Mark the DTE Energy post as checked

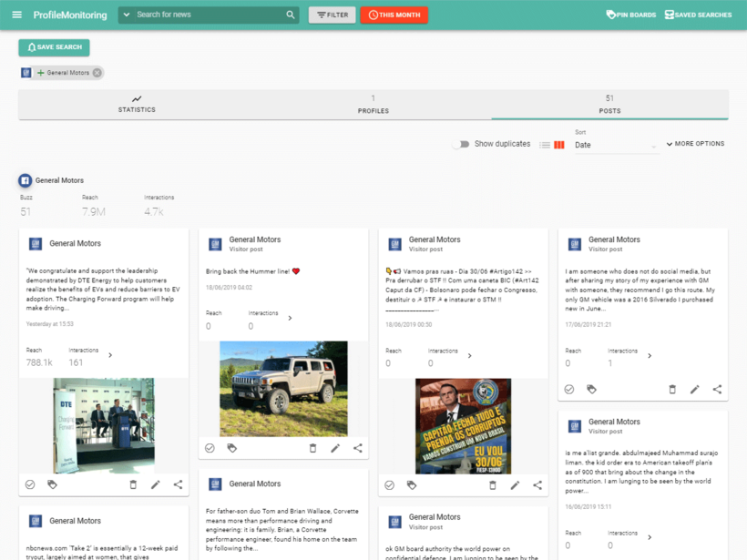coord(30,484)
